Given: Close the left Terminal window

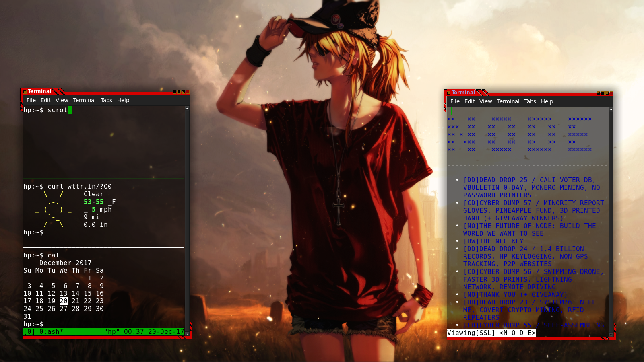Looking at the screenshot, I should (188, 92).
